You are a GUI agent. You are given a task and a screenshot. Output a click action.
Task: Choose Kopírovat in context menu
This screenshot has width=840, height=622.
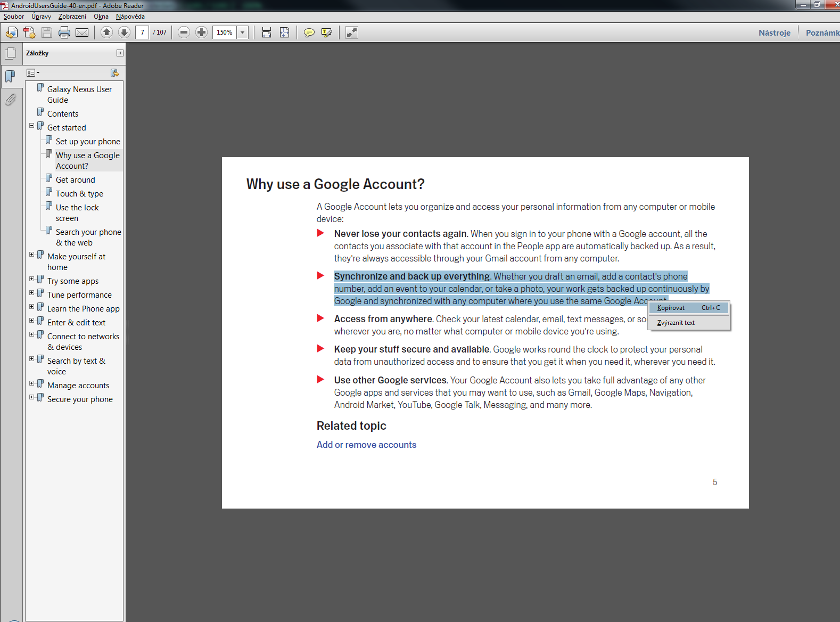689,308
